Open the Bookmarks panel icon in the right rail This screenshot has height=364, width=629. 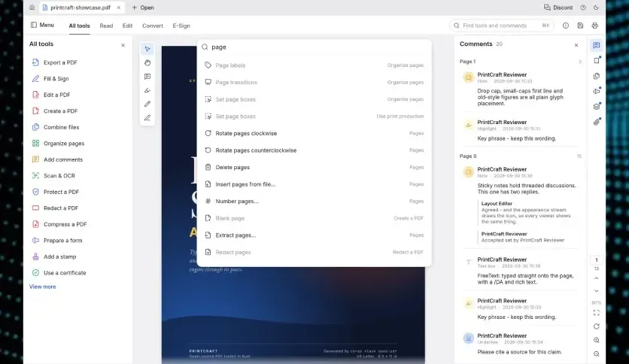coord(597,60)
